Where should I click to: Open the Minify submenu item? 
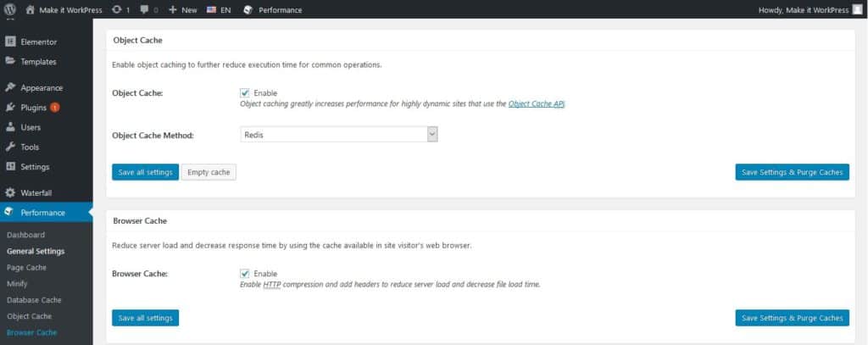coord(17,283)
